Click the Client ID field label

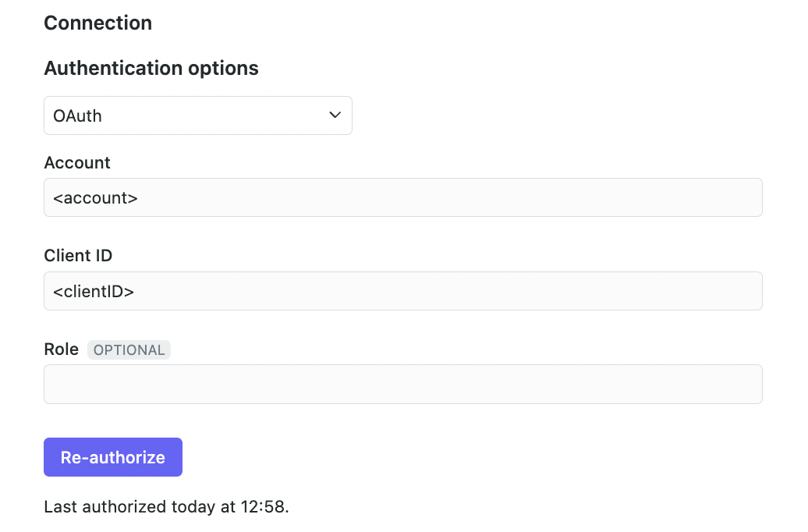[x=78, y=256]
